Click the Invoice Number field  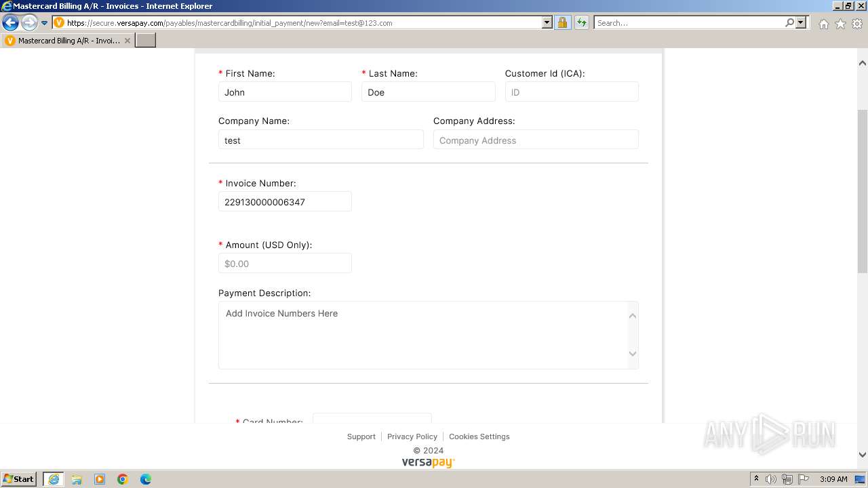tap(285, 202)
